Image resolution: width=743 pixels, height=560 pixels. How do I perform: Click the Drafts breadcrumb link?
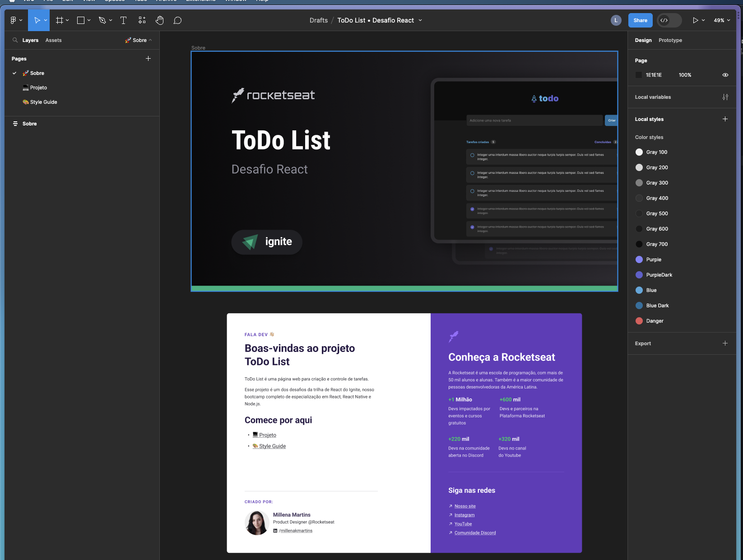pyautogui.click(x=319, y=20)
